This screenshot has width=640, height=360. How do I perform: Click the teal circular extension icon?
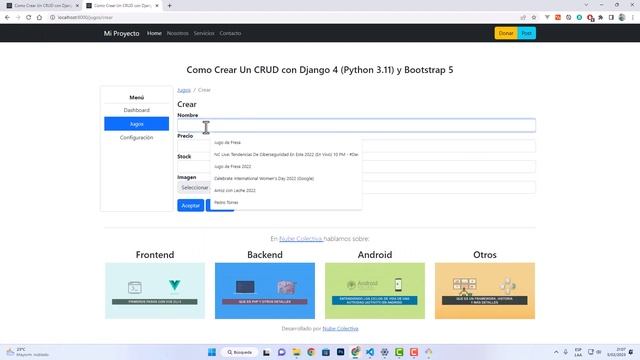coord(579,18)
